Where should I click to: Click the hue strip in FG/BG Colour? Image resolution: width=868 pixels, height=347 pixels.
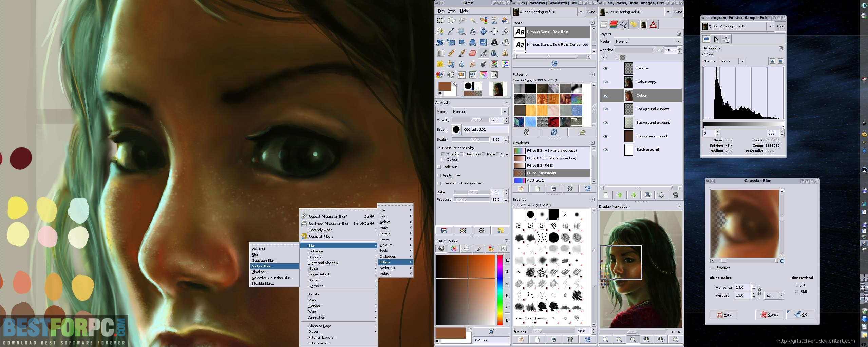pyautogui.click(x=500, y=290)
